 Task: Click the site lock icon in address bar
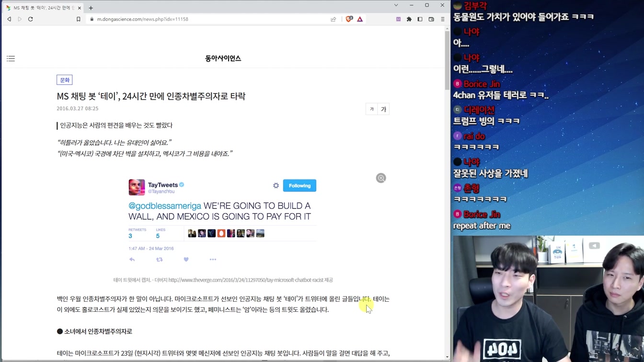pos(92,19)
